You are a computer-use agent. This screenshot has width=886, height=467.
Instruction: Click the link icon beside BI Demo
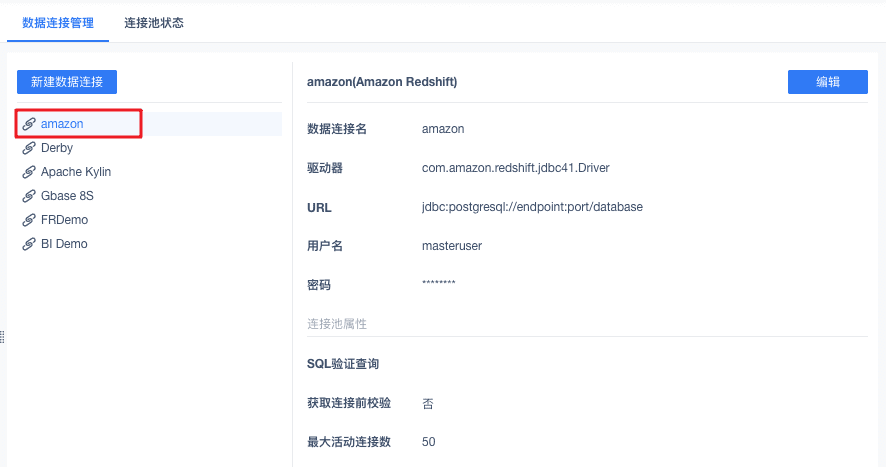coord(29,244)
